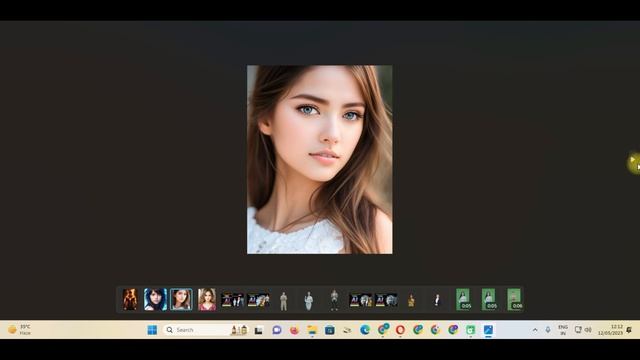The image size is (640, 360).
Task: Open the green app icon on taskbar
Action: click(471, 330)
